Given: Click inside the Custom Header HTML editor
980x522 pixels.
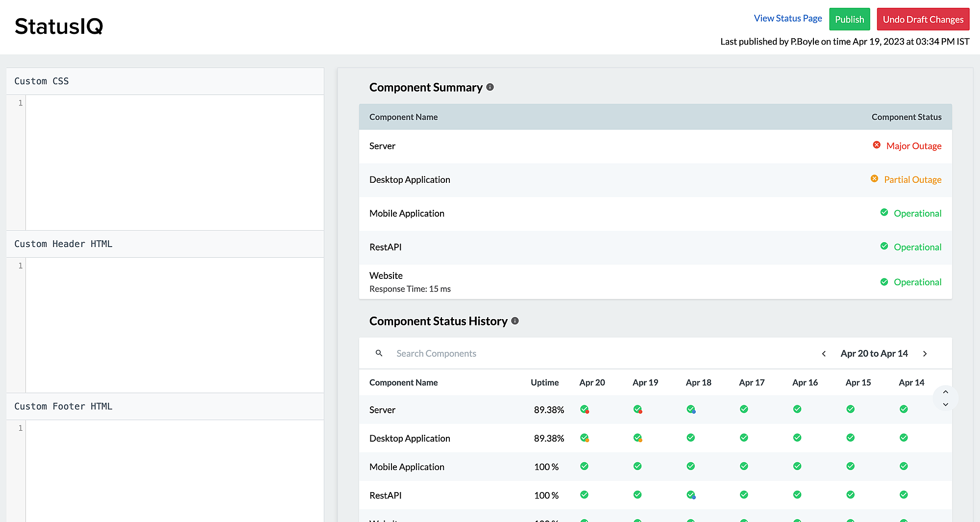Looking at the screenshot, I should pos(174,324).
